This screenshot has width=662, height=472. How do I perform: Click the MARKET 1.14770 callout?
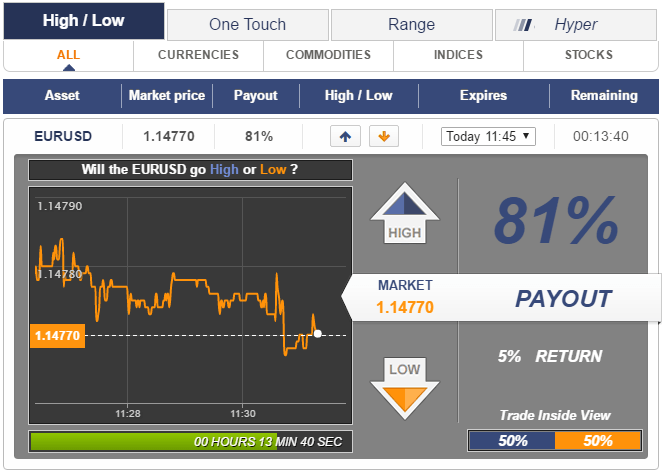pyautogui.click(x=405, y=297)
